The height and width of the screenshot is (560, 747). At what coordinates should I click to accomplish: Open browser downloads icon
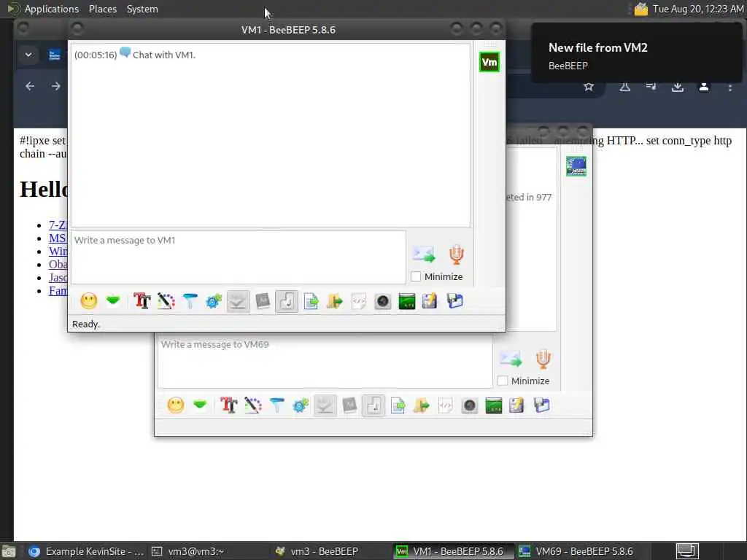(678, 87)
